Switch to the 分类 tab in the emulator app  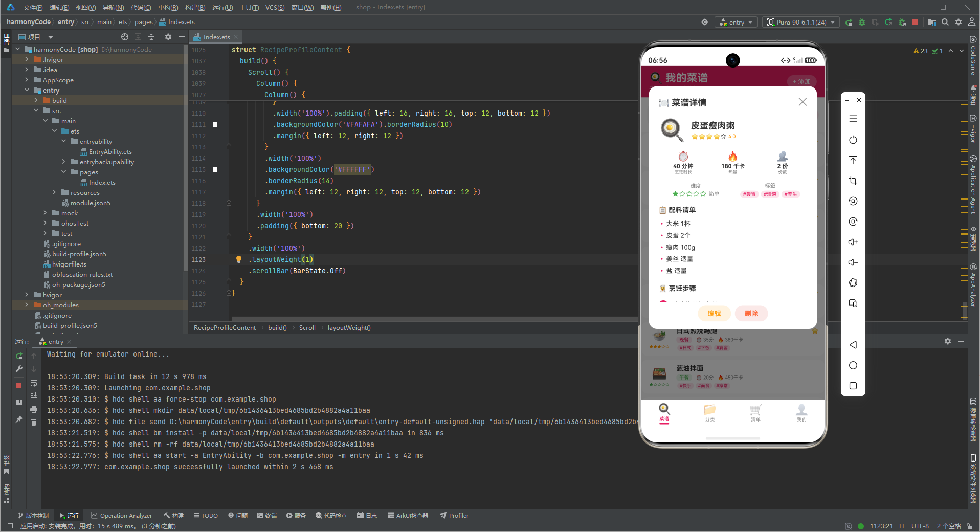tap(710, 413)
